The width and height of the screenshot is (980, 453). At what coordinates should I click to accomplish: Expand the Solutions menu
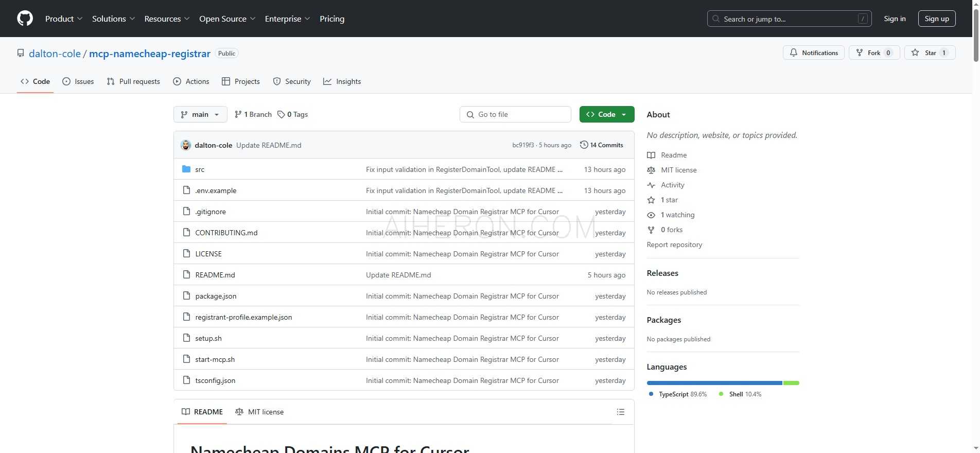(x=114, y=19)
